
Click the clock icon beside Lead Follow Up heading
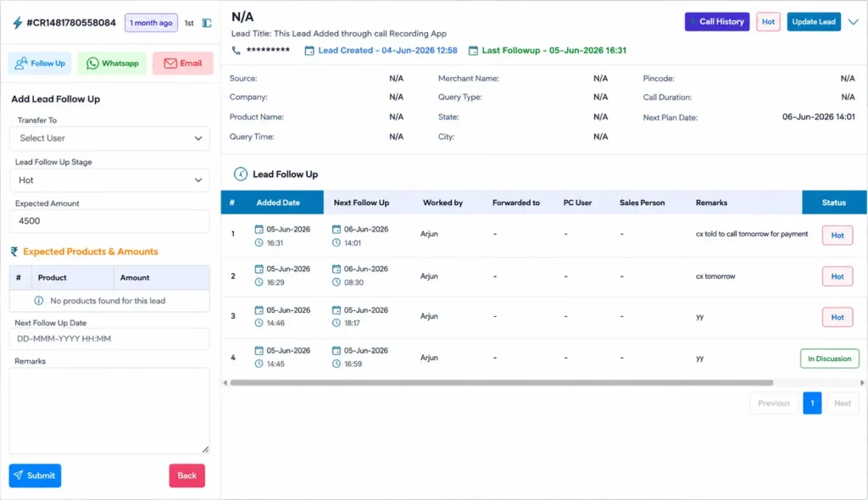(x=240, y=174)
